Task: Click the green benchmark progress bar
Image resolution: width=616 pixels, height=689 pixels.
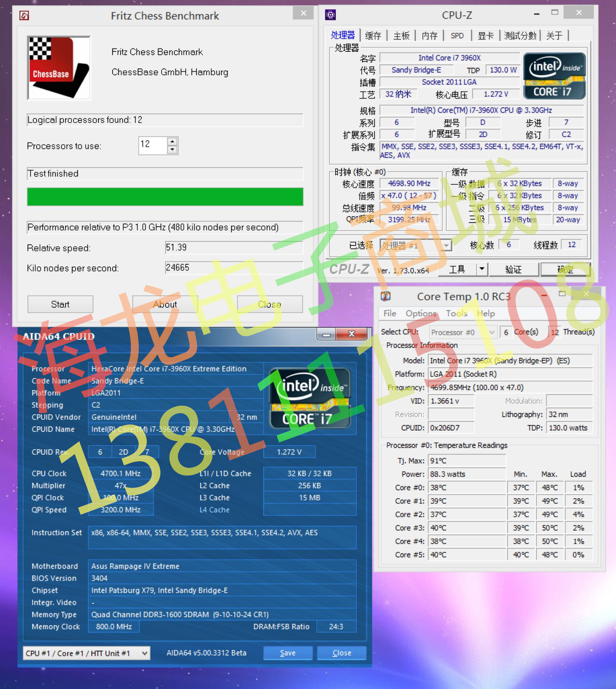Action: pyautogui.click(x=165, y=197)
